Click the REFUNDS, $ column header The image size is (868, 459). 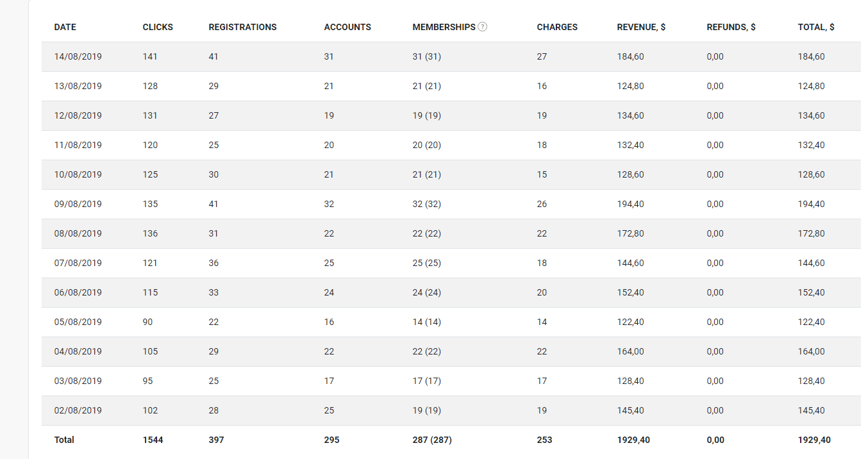(x=731, y=27)
